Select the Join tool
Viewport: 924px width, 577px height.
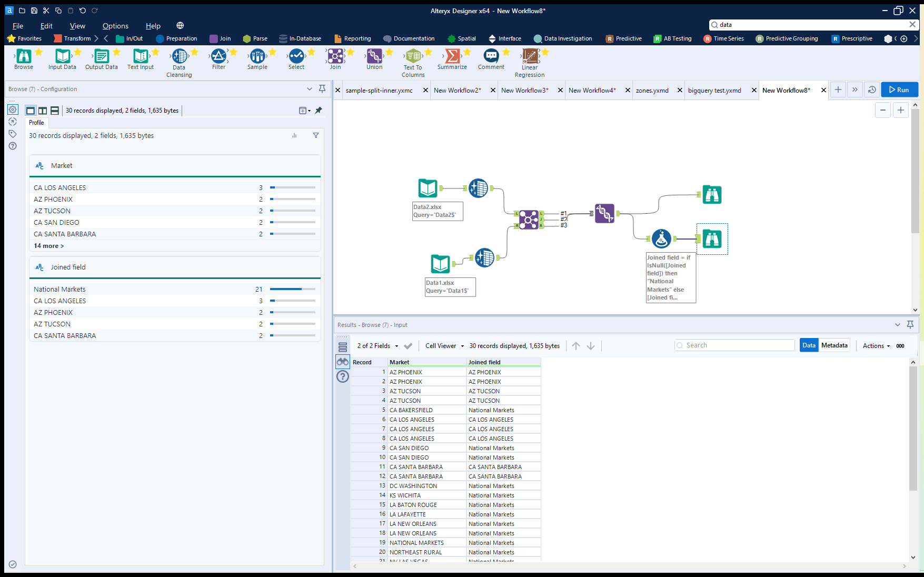tap(335, 57)
